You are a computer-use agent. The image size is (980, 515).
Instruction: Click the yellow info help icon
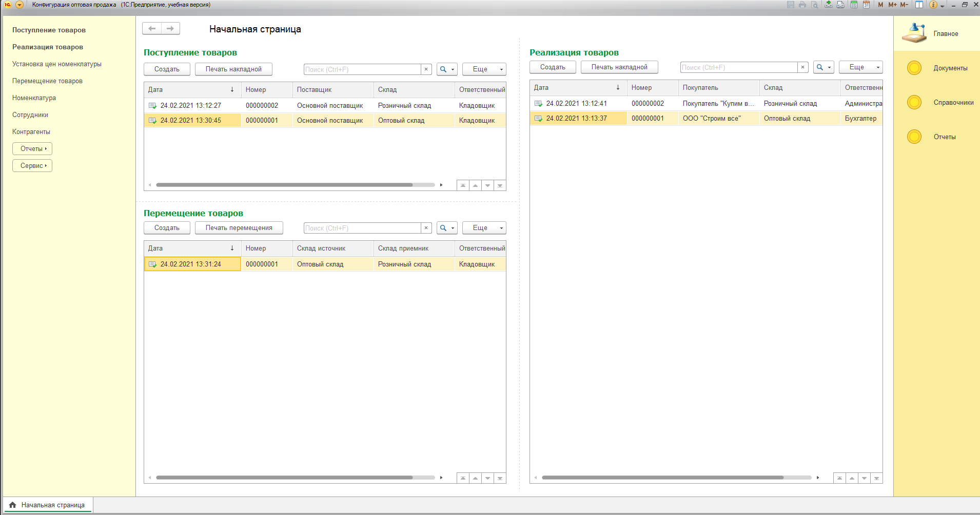point(933,5)
